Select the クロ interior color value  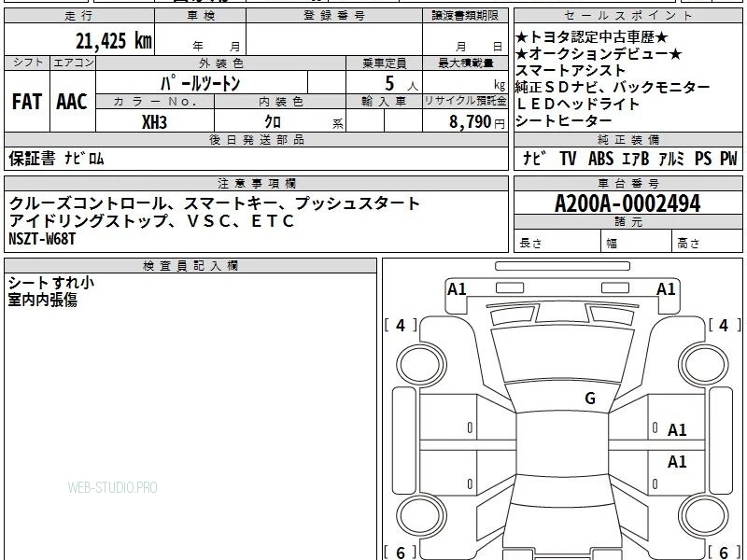(x=273, y=122)
